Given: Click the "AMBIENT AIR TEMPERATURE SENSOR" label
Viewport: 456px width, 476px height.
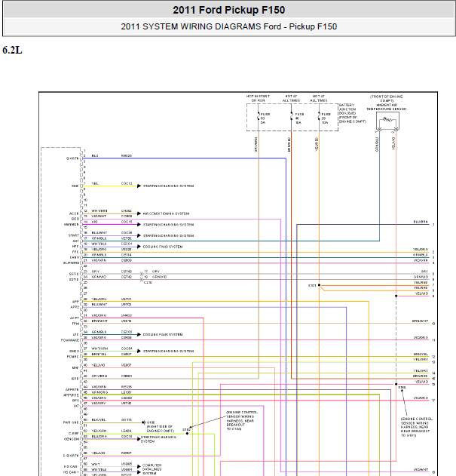Looking at the screenshot, I should tap(386, 107).
